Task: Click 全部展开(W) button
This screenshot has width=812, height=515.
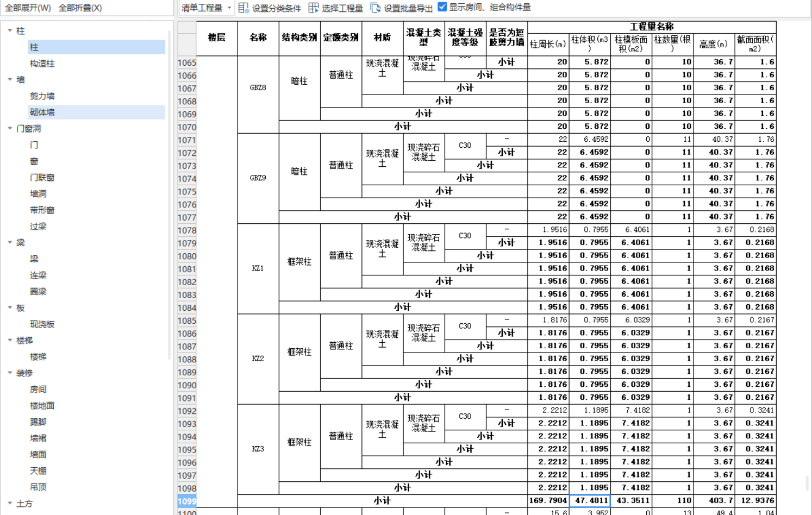Action: click(x=28, y=8)
